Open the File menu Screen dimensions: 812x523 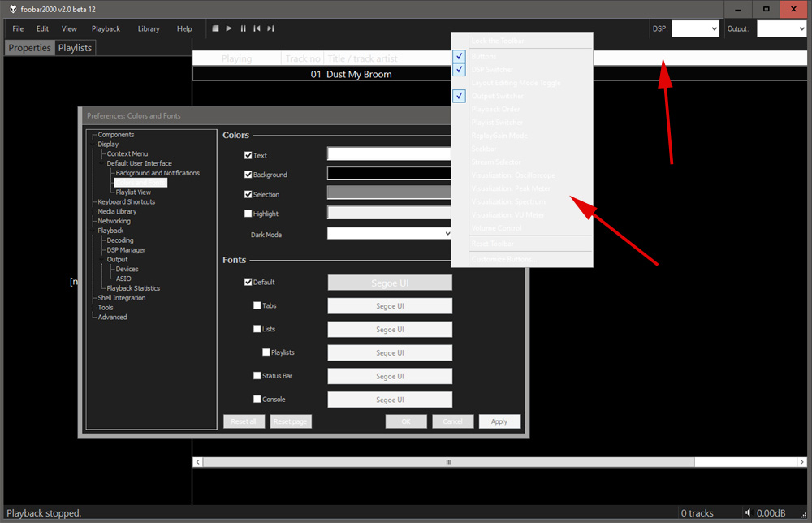[18, 28]
